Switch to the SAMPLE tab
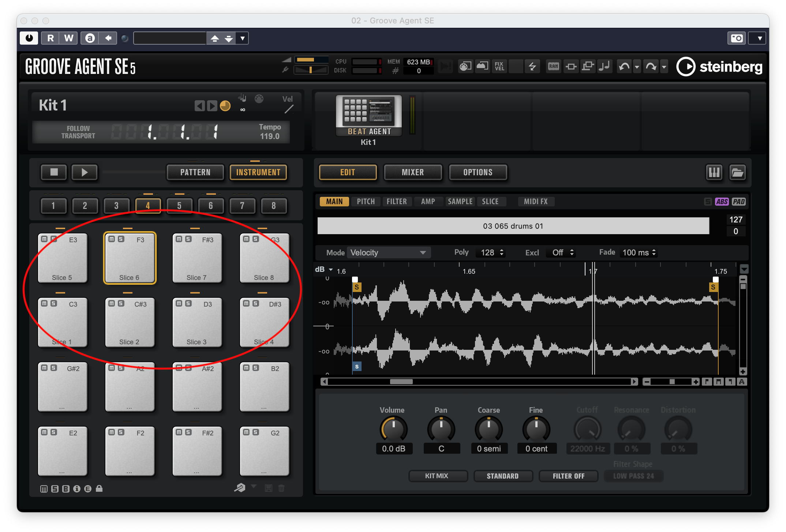 click(x=460, y=202)
